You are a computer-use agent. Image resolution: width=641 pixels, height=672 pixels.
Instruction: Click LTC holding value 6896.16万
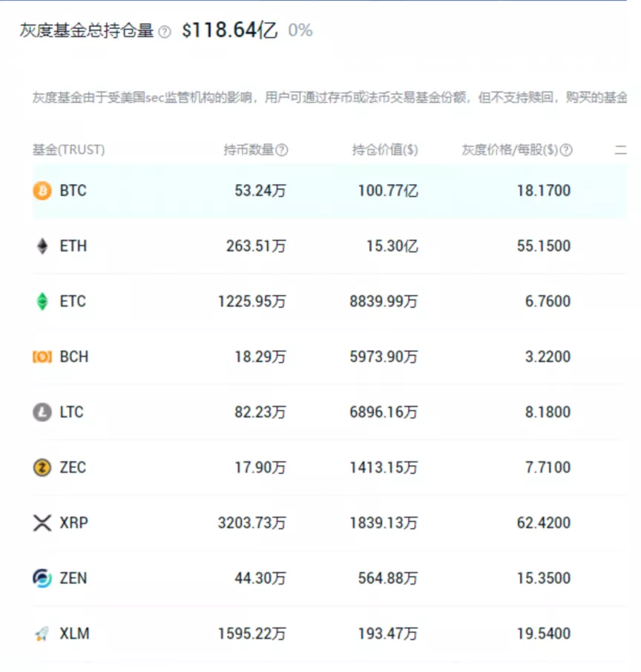[384, 412]
